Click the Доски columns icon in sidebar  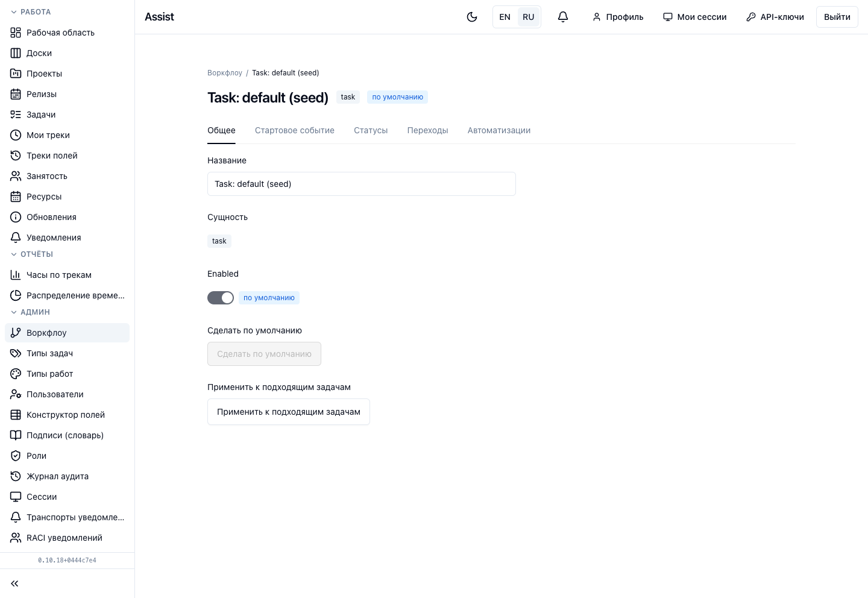[16, 53]
